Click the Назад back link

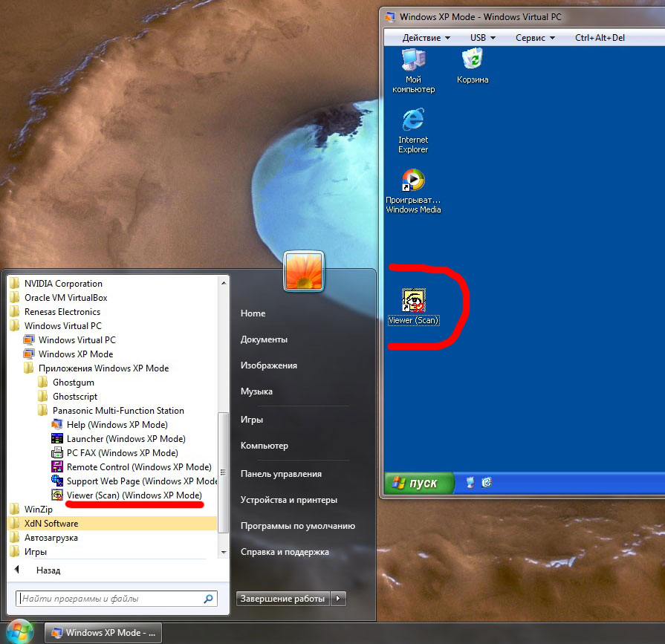(x=48, y=570)
